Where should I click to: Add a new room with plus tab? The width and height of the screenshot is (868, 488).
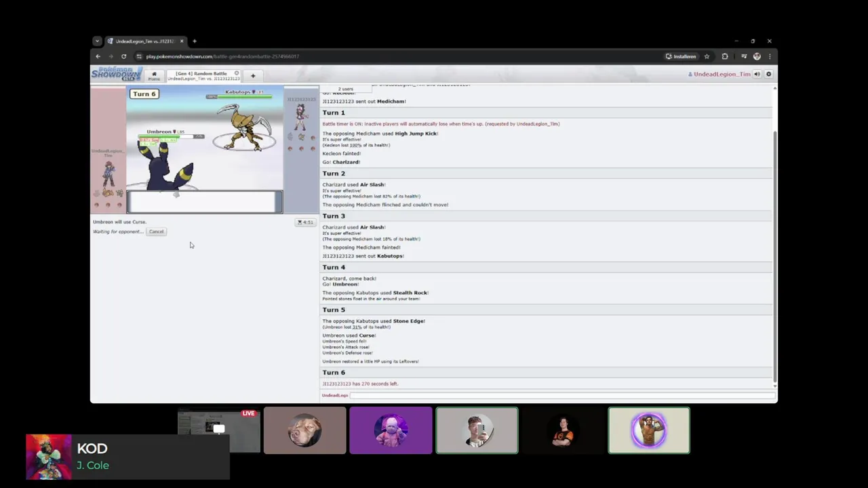click(253, 76)
